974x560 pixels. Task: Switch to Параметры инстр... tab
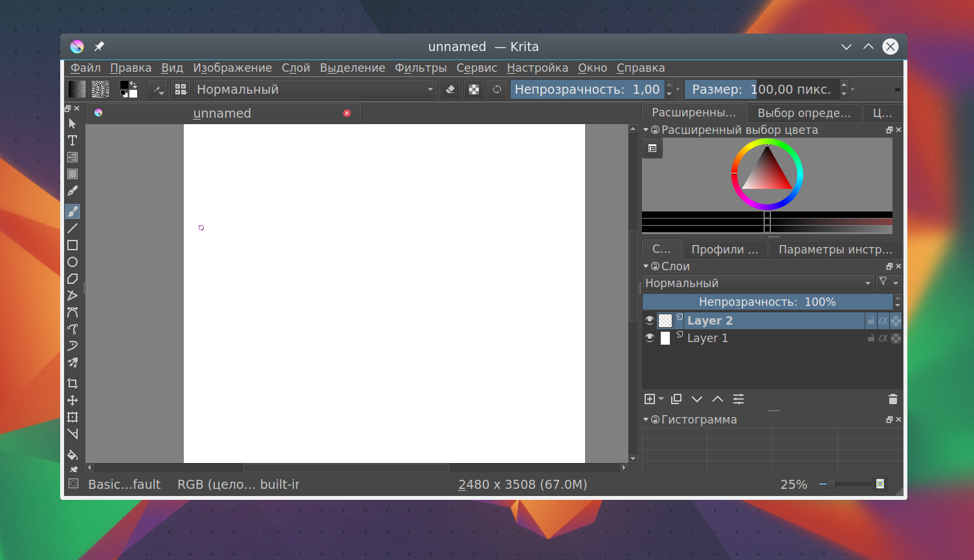835,249
